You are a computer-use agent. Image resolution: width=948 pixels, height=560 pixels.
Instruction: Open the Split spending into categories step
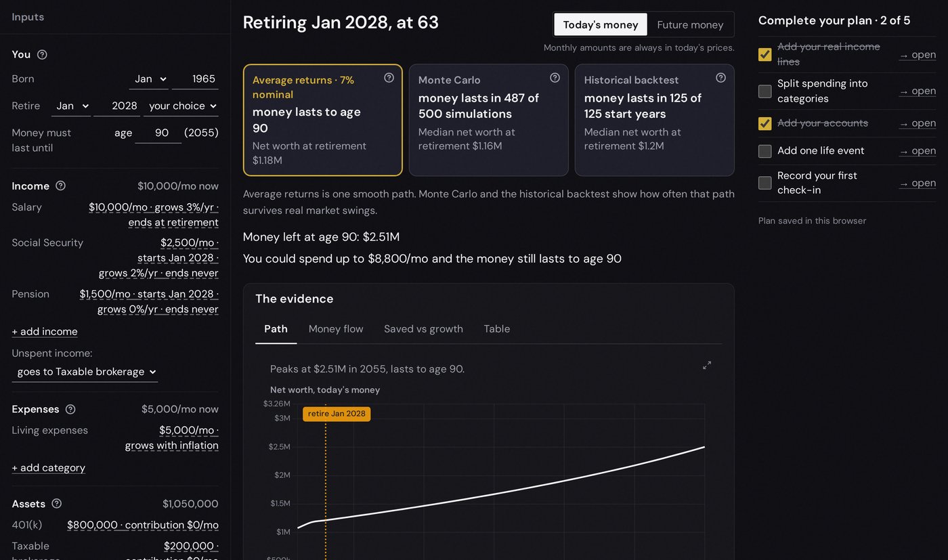coord(918,91)
